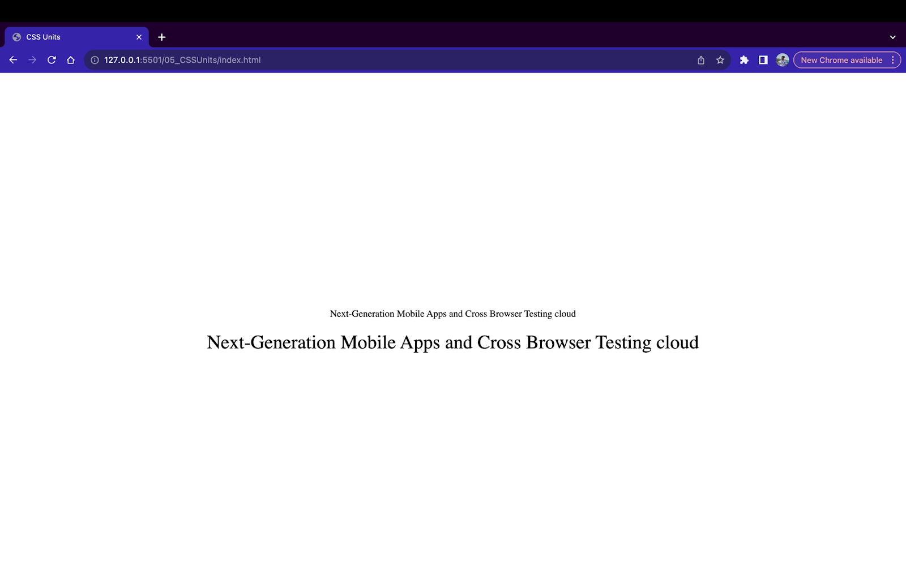Screen dimensions: 906x588
Task: Bookmark this page with the star
Action: 720,60
